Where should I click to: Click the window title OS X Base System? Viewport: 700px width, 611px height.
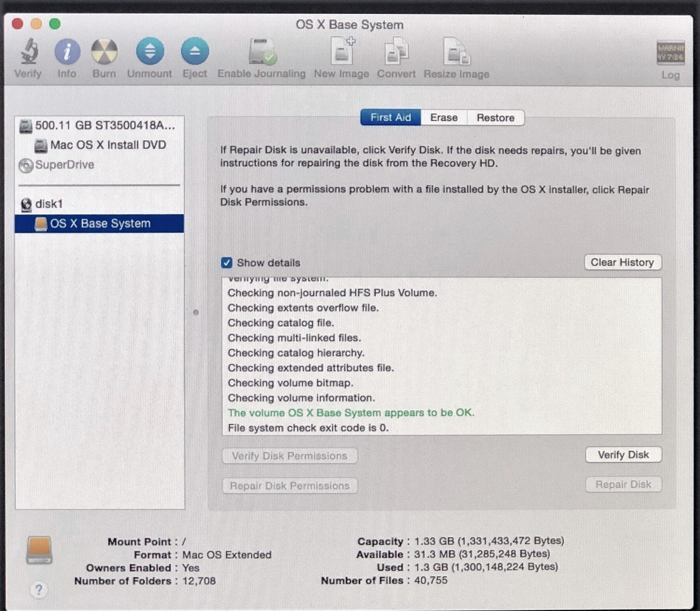350,25
